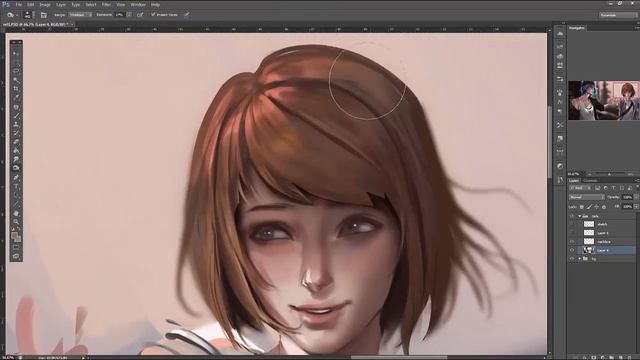
Task: Open the Edit menu
Action: pos(31,4)
